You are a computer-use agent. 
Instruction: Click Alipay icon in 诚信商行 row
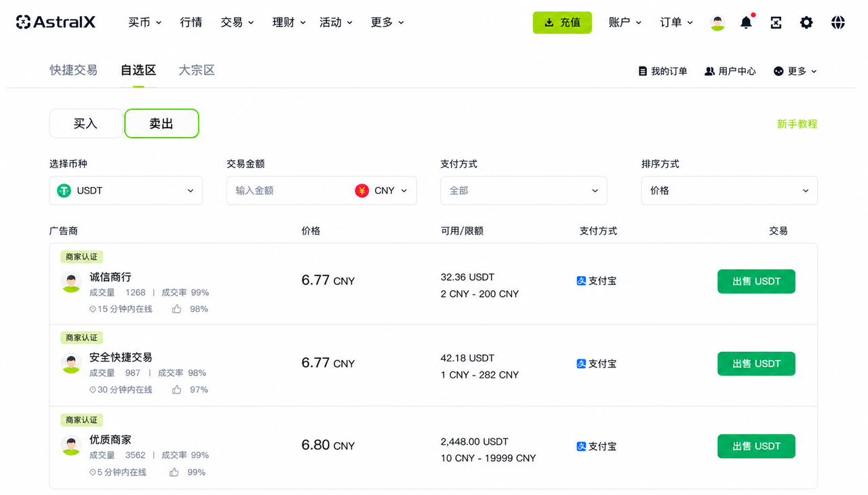click(x=581, y=281)
